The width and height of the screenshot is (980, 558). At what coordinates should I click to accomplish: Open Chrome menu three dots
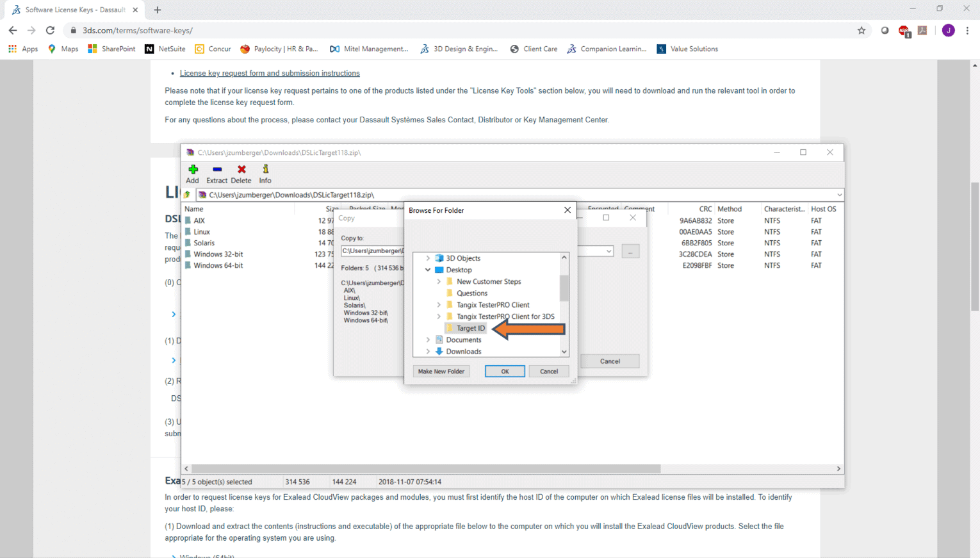(x=967, y=30)
